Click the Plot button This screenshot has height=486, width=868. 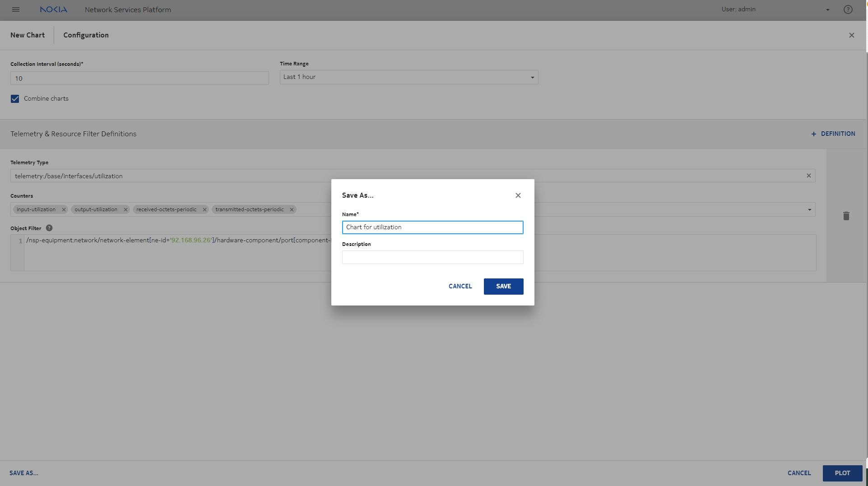(x=842, y=473)
